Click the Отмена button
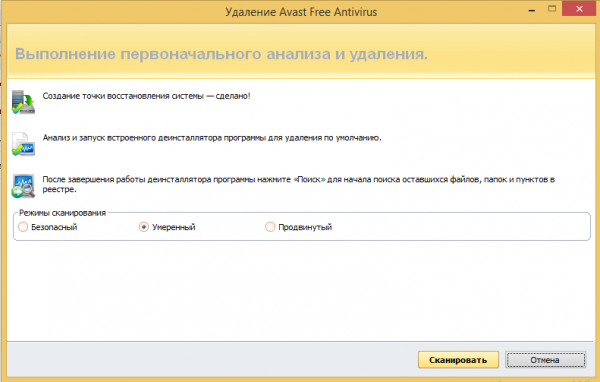 tap(545, 360)
